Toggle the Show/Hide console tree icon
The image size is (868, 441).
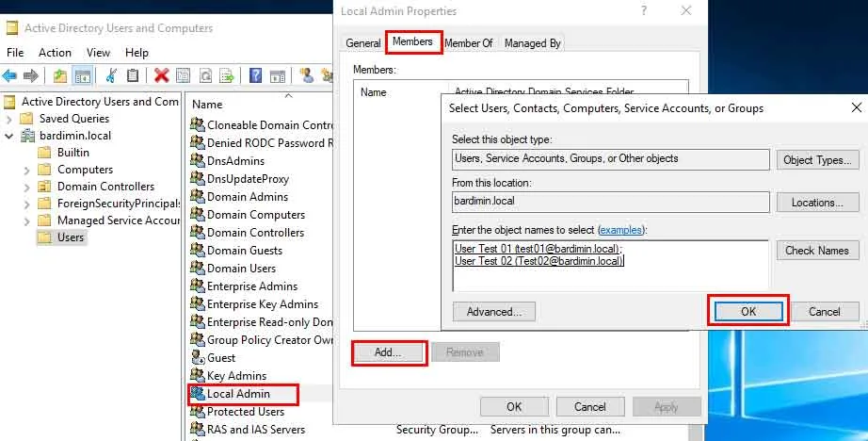pyautogui.click(x=82, y=75)
